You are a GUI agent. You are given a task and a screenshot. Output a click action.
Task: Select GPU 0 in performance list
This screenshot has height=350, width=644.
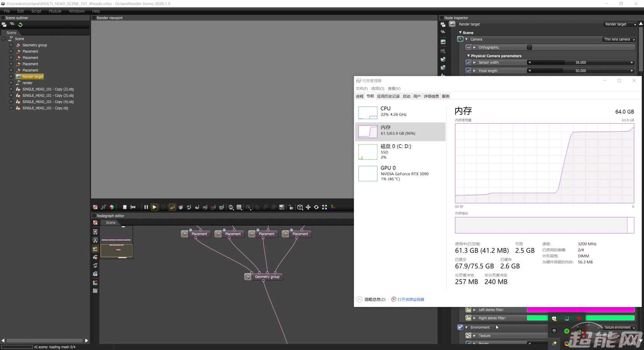click(400, 173)
